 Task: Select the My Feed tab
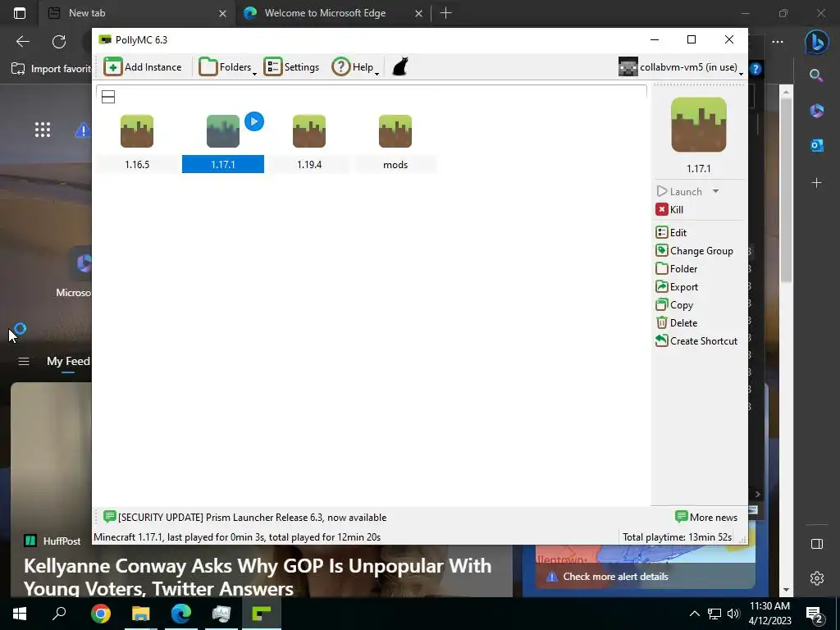(x=68, y=361)
